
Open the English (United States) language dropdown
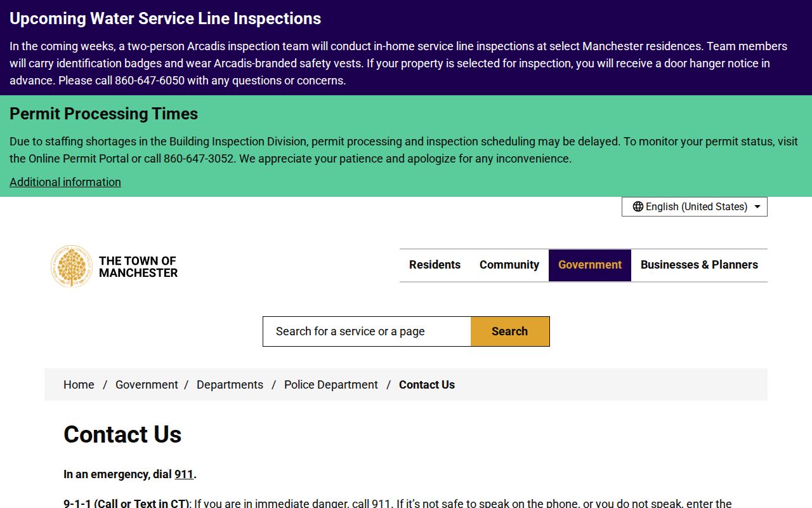[x=695, y=206]
